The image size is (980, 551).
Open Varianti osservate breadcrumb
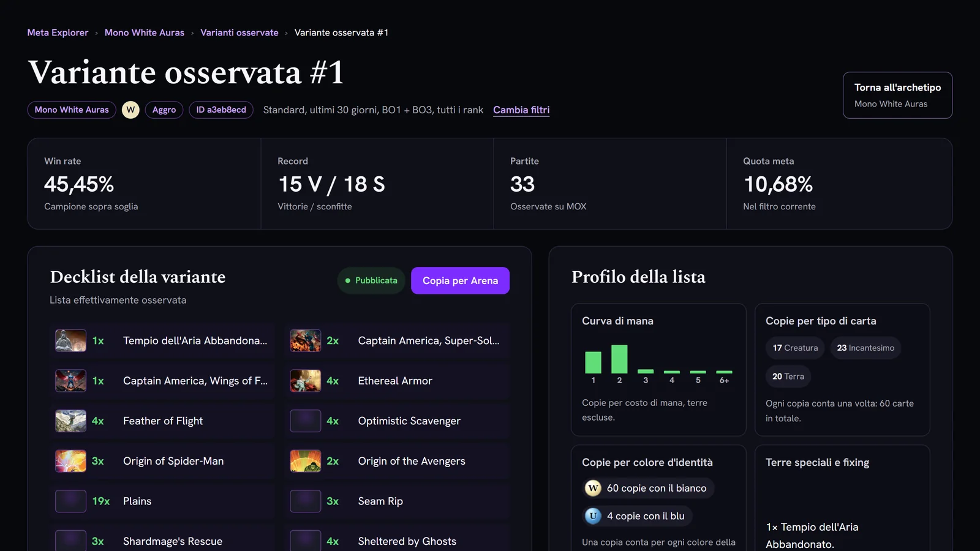click(239, 32)
